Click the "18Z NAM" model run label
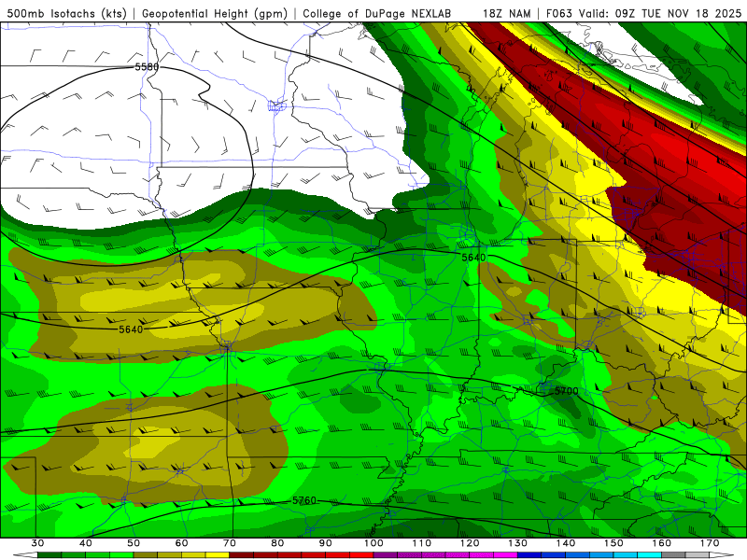The width and height of the screenshot is (747, 560). pyautogui.click(x=506, y=14)
